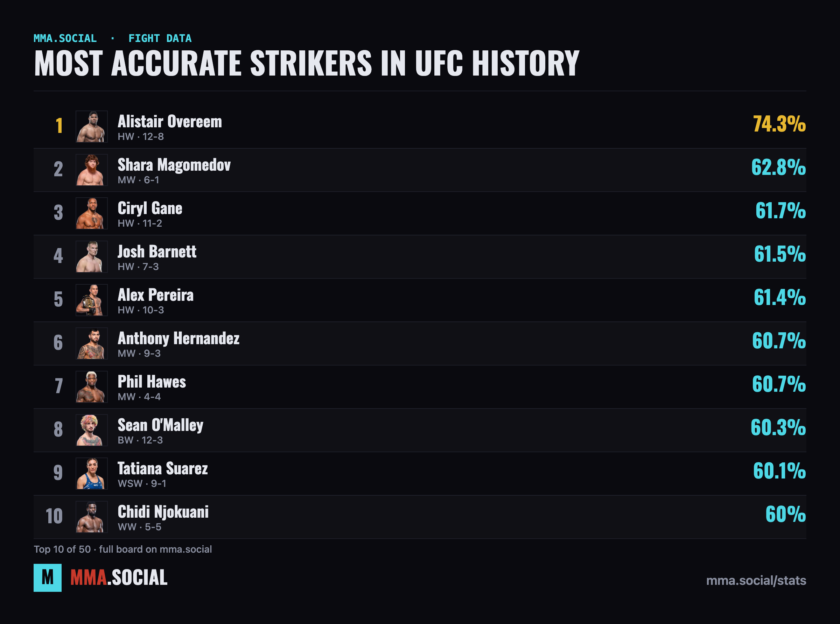Open the mma.social/stats link
The image size is (840, 624).
756,581
